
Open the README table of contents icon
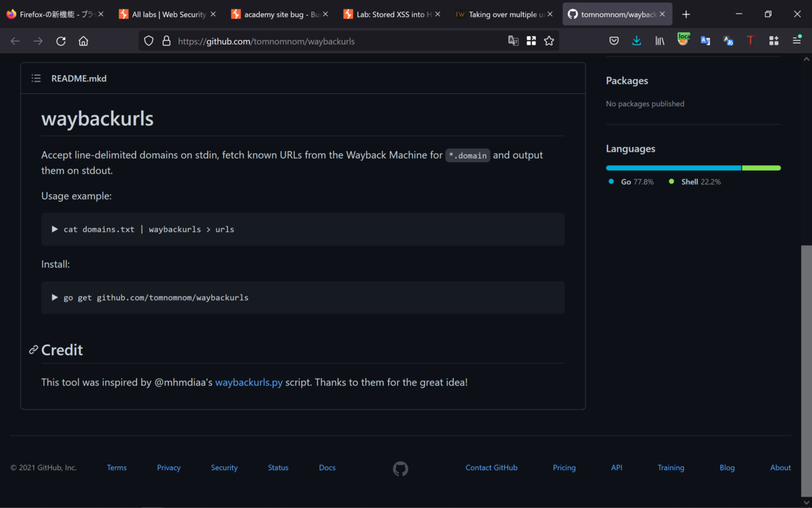36,79
